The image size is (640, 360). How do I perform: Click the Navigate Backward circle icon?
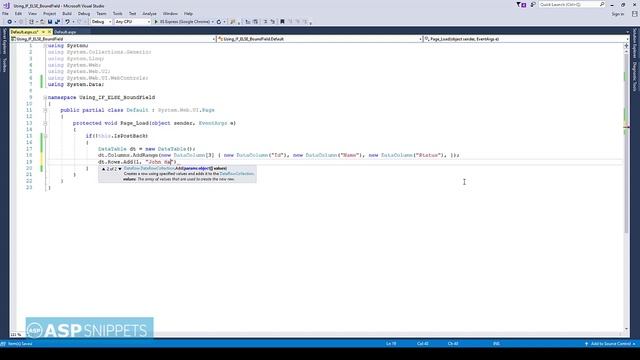click(x=9, y=22)
